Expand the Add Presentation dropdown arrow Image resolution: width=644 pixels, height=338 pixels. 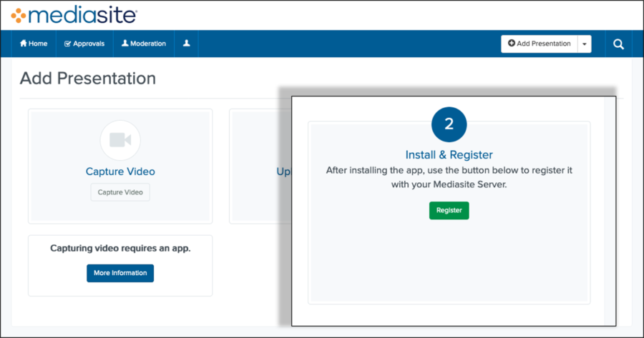point(585,44)
